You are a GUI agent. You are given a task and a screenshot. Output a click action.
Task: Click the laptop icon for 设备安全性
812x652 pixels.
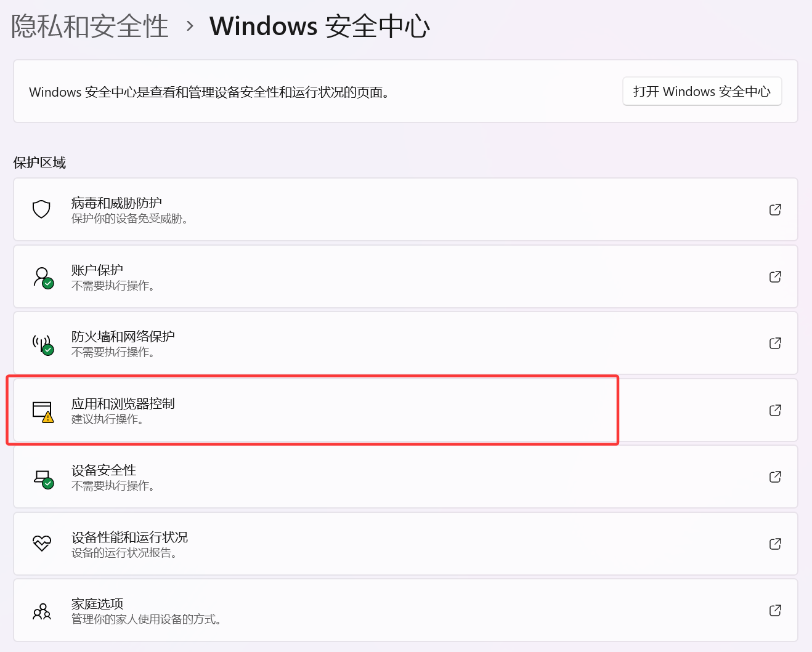43,478
